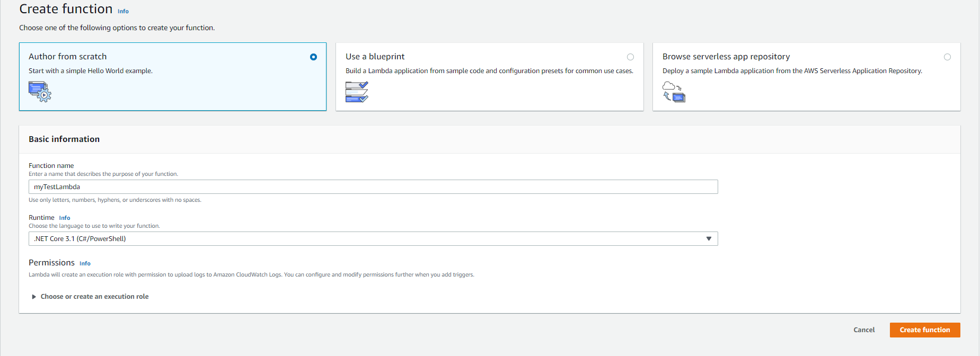Select Browse serverless app repository radio button
Screen dimensions: 980x356
tap(947, 57)
